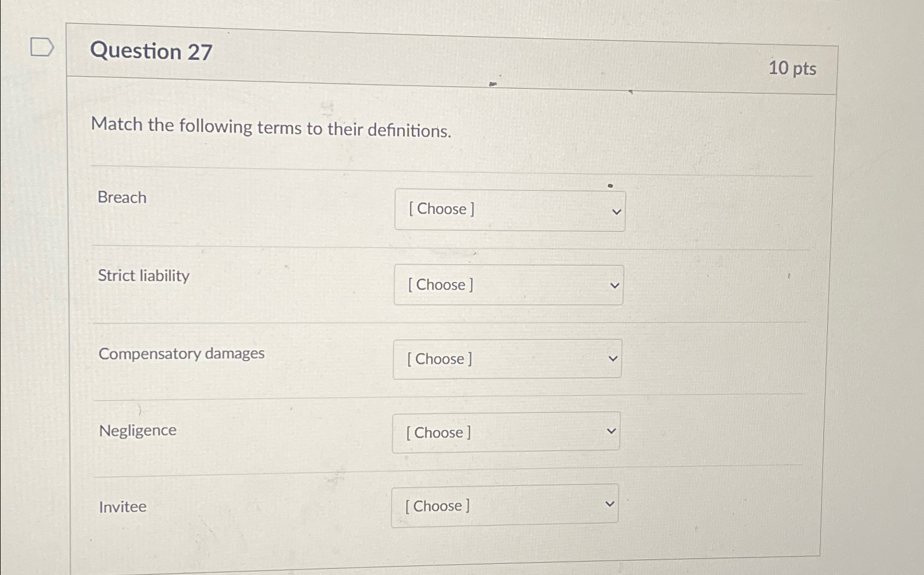Open the Strict liability definition dropdown
The image size is (924, 575).
point(509,285)
